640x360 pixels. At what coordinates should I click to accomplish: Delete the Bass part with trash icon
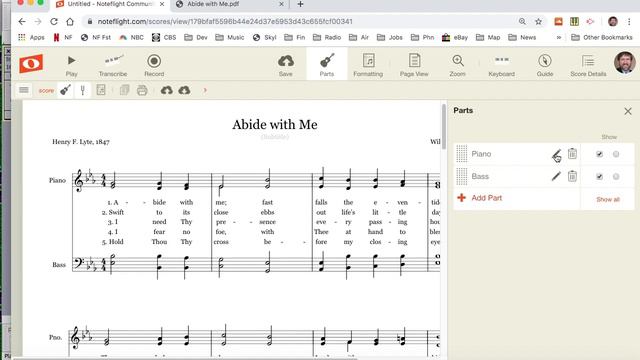572,176
